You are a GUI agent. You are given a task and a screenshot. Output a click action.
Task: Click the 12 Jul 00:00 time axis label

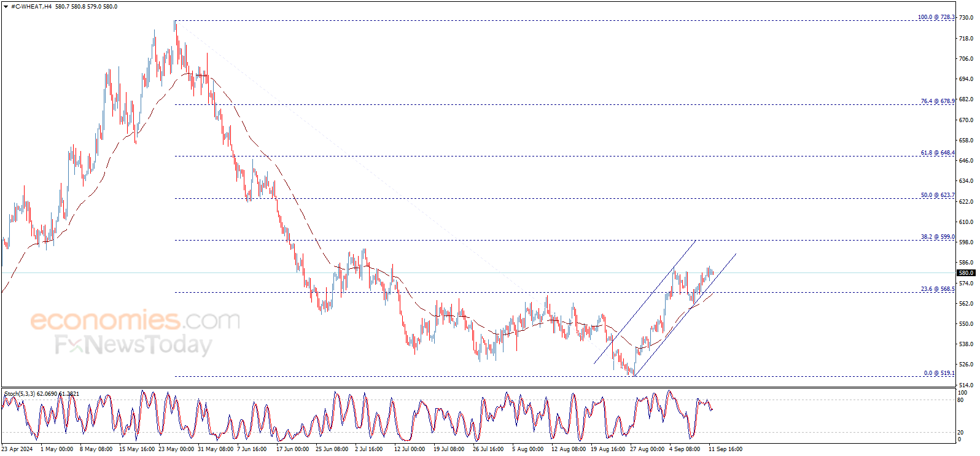coord(410,449)
